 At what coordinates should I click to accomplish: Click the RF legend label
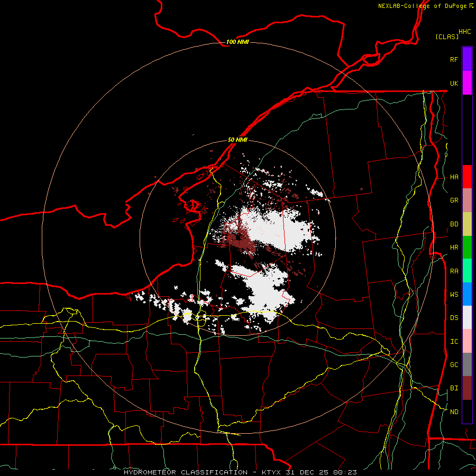click(454, 59)
